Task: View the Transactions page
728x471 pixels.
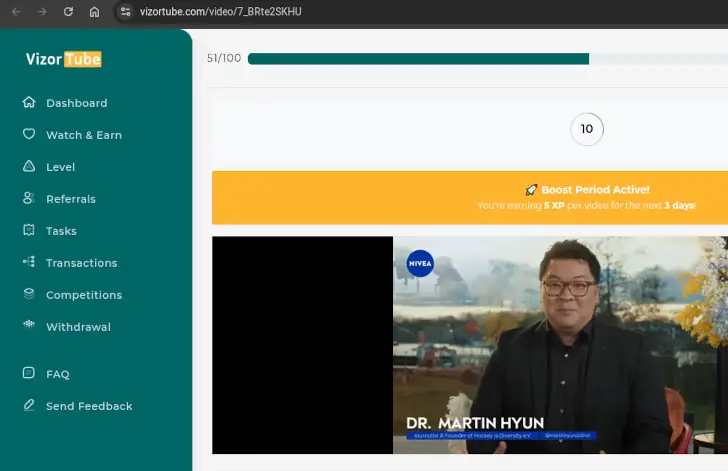Action: click(x=82, y=263)
